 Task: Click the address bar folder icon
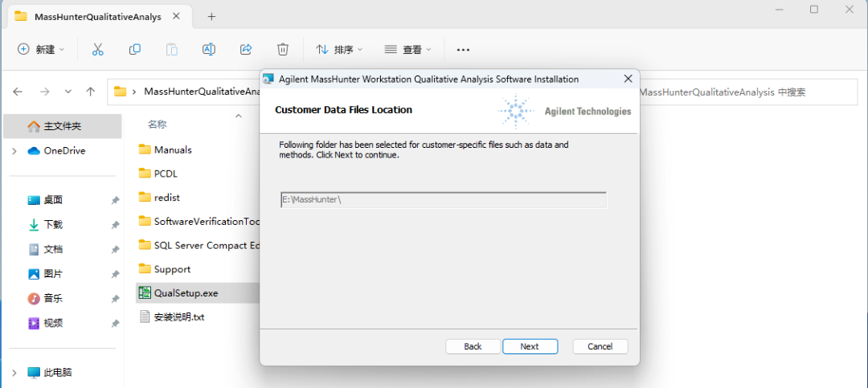(120, 92)
